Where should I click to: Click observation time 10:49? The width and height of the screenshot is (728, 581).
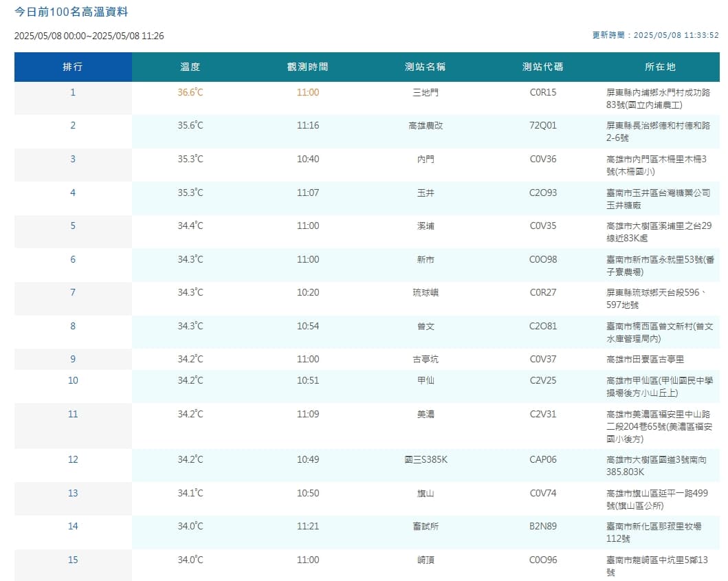(x=308, y=460)
